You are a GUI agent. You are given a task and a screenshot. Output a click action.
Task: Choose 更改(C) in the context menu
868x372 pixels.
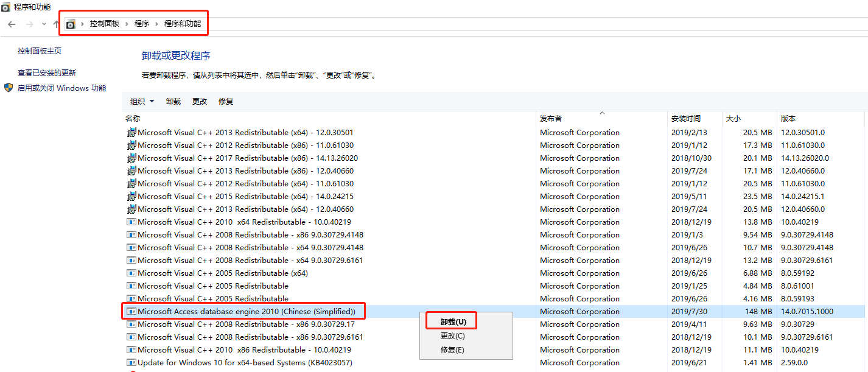point(453,336)
